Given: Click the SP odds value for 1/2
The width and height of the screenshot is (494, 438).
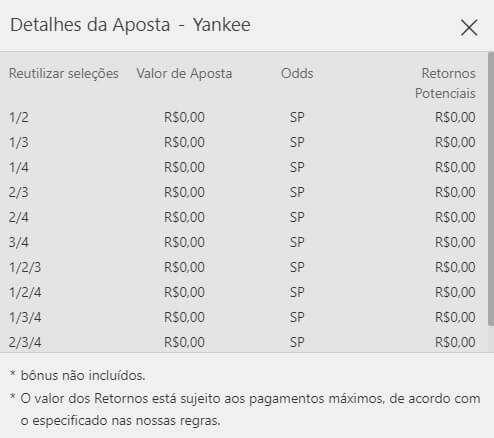Looking at the screenshot, I should point(297,117).
